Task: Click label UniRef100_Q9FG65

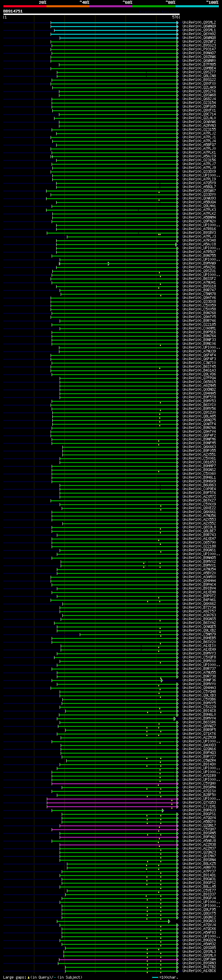Action: pyautogui.click(x=199, y=106)
